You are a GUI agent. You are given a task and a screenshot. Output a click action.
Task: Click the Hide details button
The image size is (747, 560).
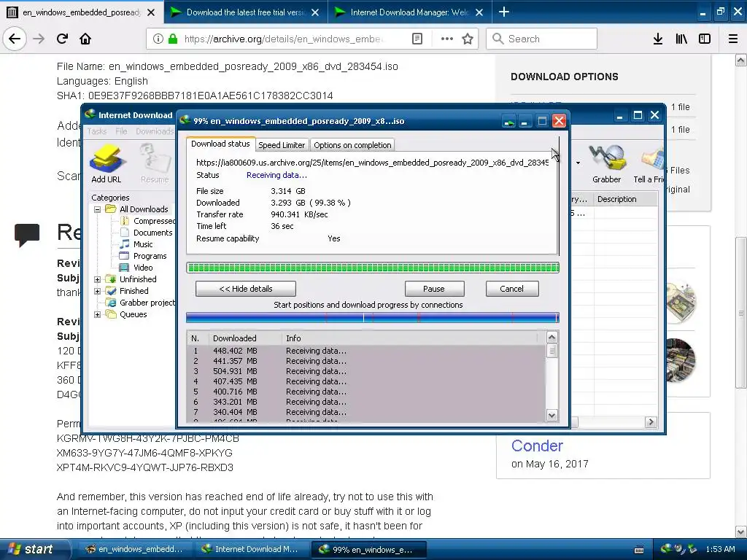(x=246, y=289)
